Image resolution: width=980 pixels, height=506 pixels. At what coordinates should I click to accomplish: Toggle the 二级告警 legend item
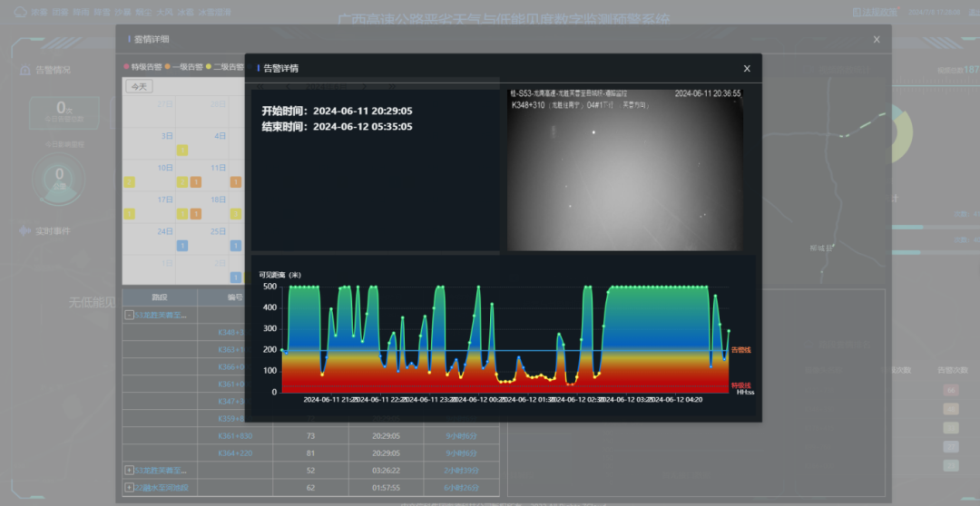[x=225, y=67]
